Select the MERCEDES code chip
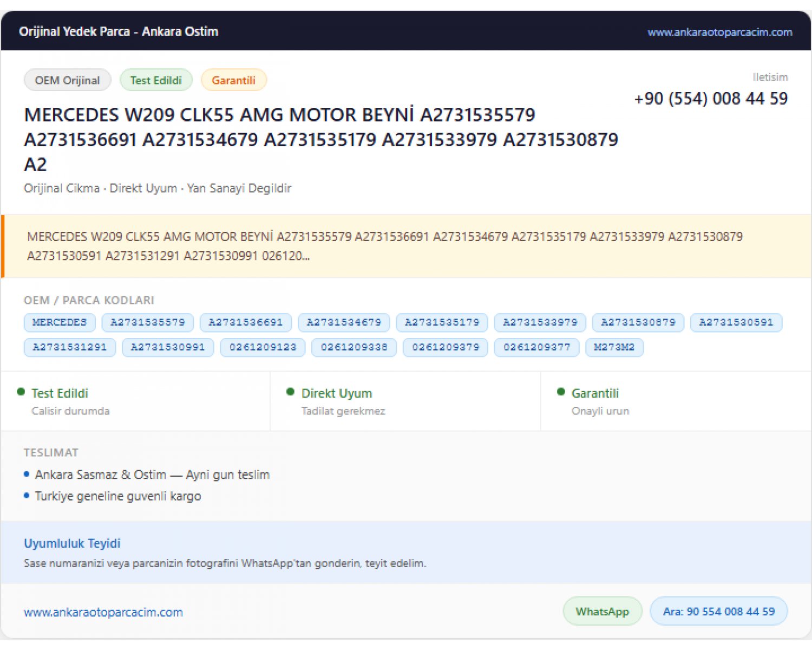 coord(60,322)
